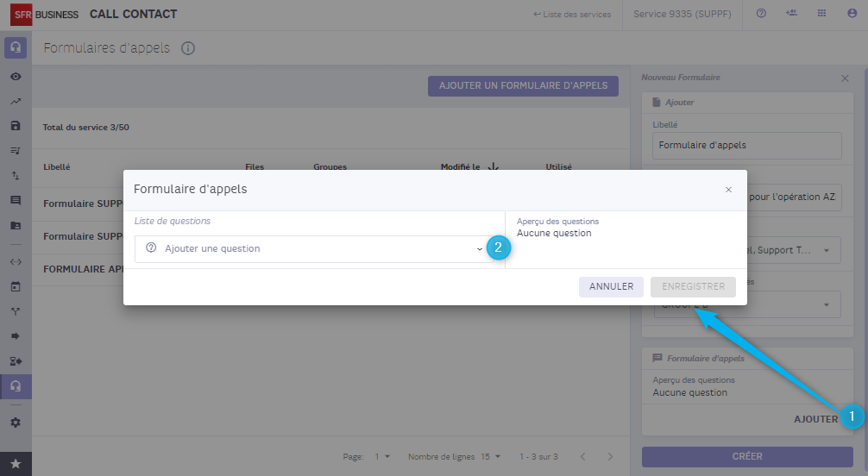
Task: Select the highlighted call forms headset icon
Action: 16,385
